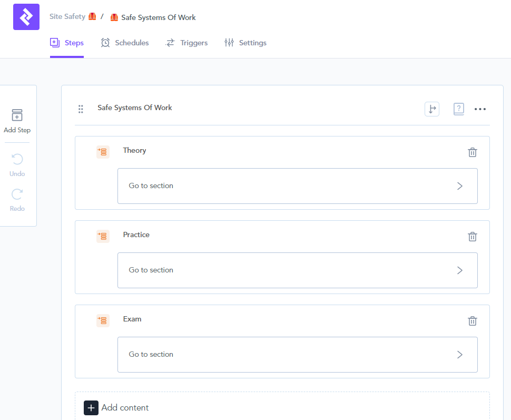
Task: Open the help book icon in header
Action: 458,109
